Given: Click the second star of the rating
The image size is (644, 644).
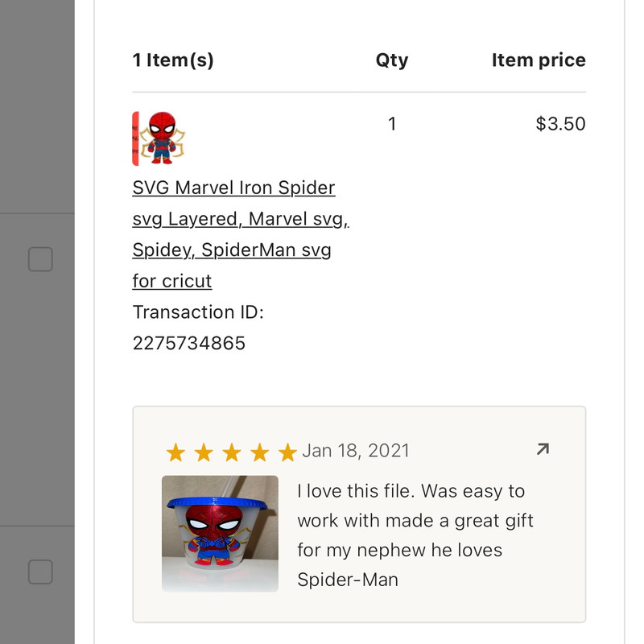Looking at the screenshot, I should tap(205, 451).
